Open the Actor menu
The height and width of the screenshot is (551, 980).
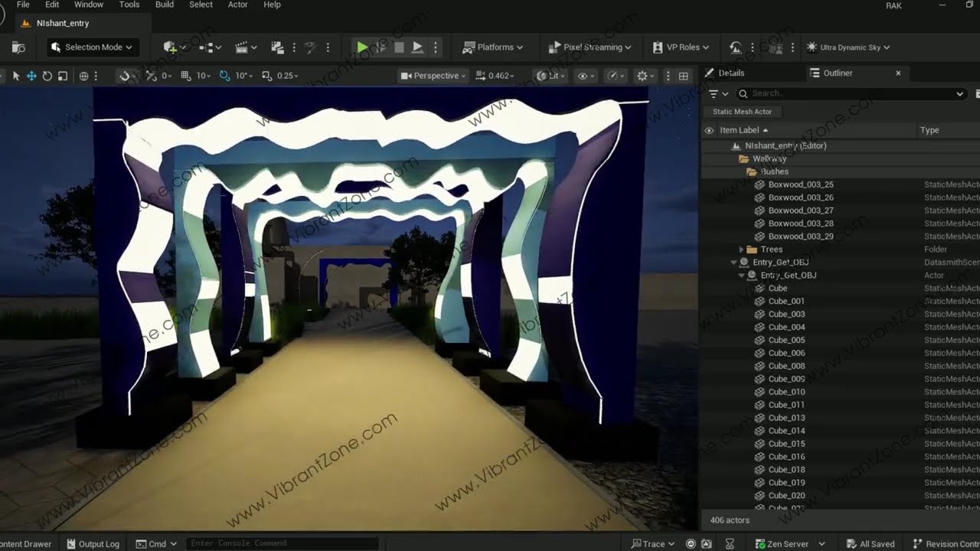click(238, 5)
